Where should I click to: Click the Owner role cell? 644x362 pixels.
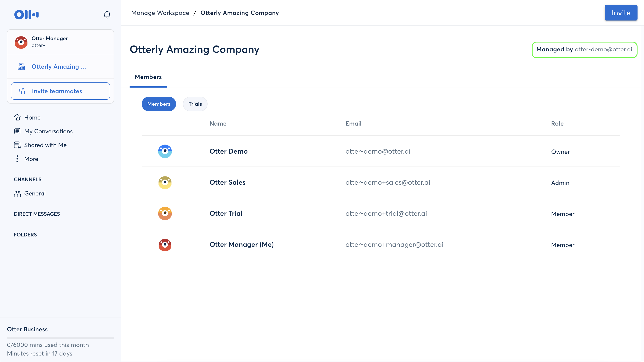(x=560, y=151)
